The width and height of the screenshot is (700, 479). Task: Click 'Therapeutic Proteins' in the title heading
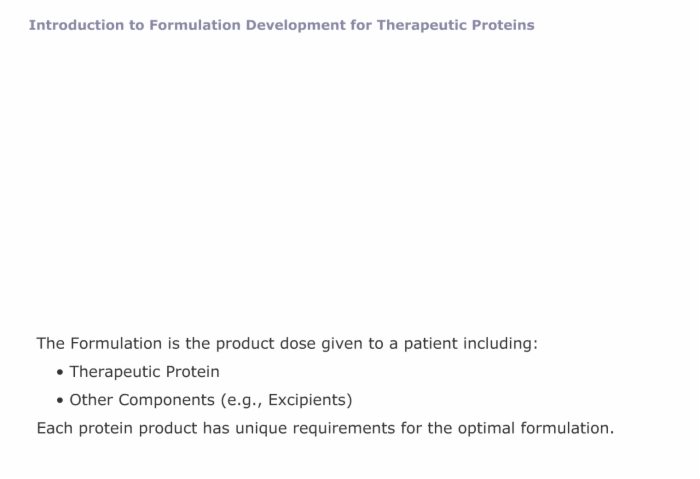pos(455,25)
